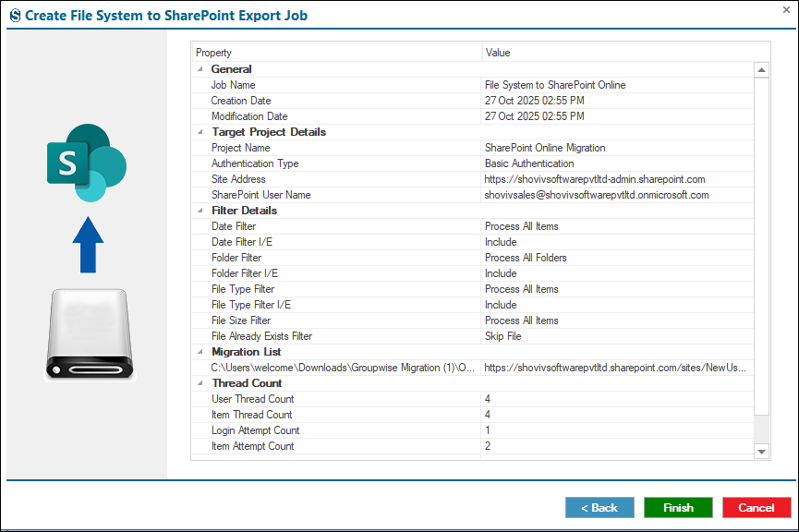Viewport: 799px width, 532px height.
Task: Select the Date Filter I/E row
Action: 473,242
